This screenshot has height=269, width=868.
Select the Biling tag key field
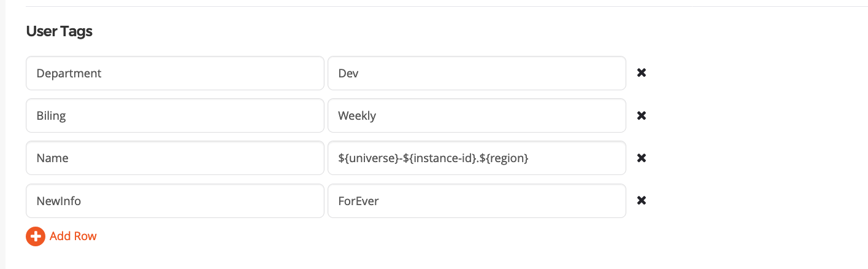coord(175,115)
